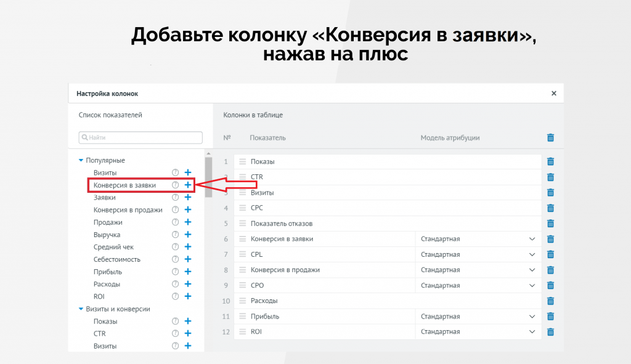Close the Настройка колонок dialog
Screen dimensions: 631x364
[553, 94]
